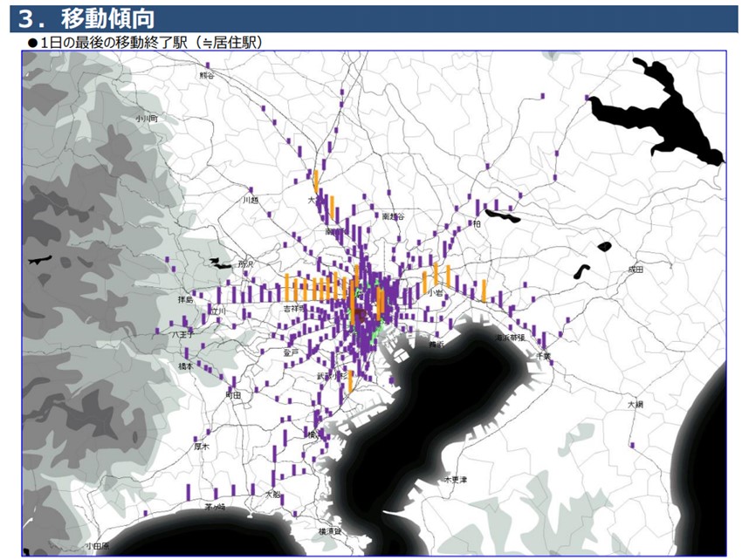Click the 熊谷 station label on map

tap(206, 75)
